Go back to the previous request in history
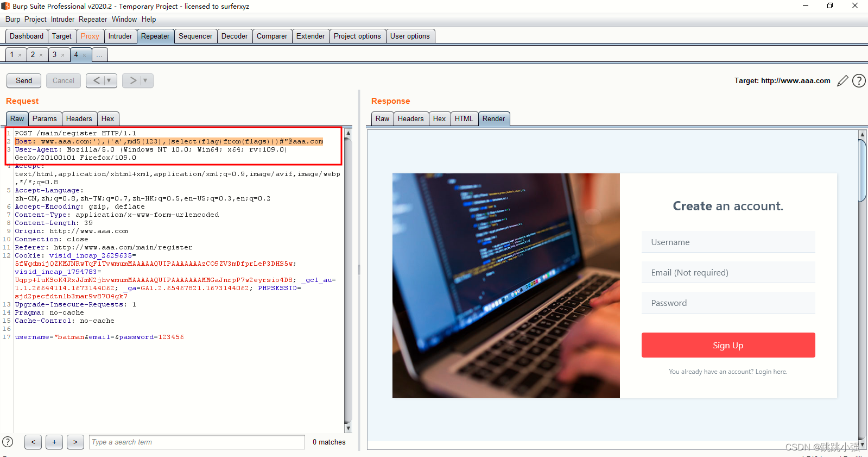Viewport: 868px width, 457px height. point(96,80)
